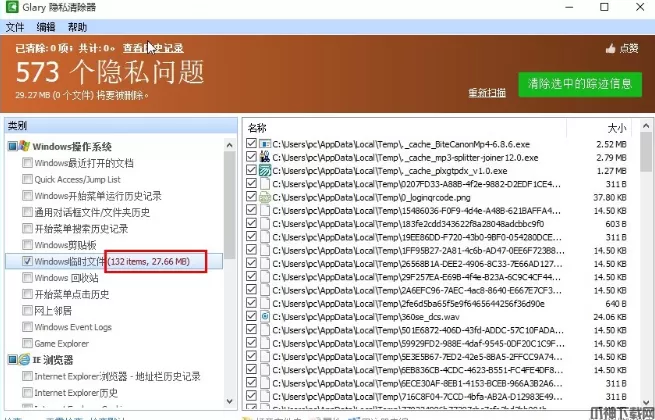Click the Windows操作系统 flag icon
Screen dimensions: 655x420
24,146
